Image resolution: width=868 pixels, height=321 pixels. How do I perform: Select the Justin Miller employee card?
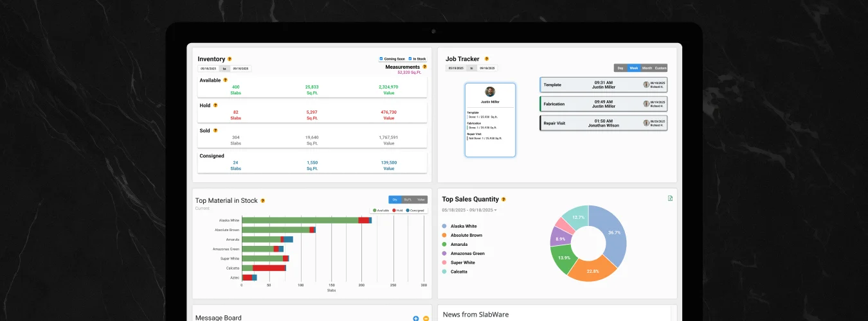pyautogui.click(x=490, y=120)
